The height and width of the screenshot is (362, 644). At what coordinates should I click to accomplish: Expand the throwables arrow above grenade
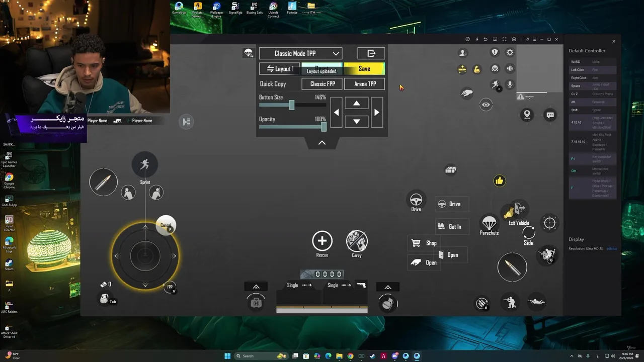tap(388, 287)
